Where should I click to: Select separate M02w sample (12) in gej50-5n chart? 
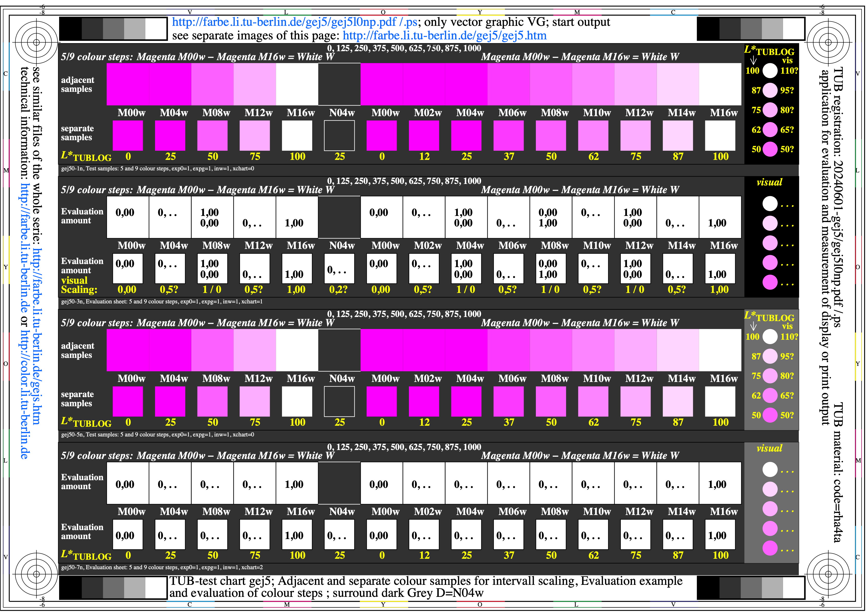point(424,401)
